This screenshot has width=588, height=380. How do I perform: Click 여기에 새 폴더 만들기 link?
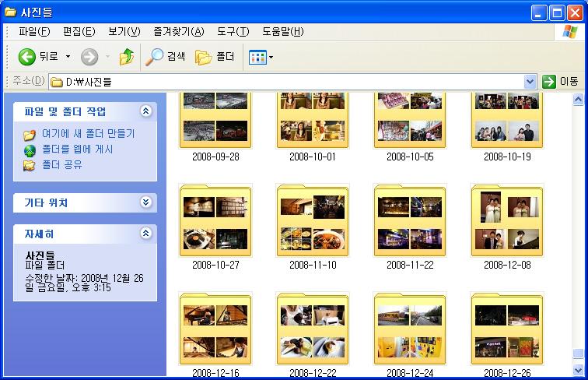click(x=88, y=134)
